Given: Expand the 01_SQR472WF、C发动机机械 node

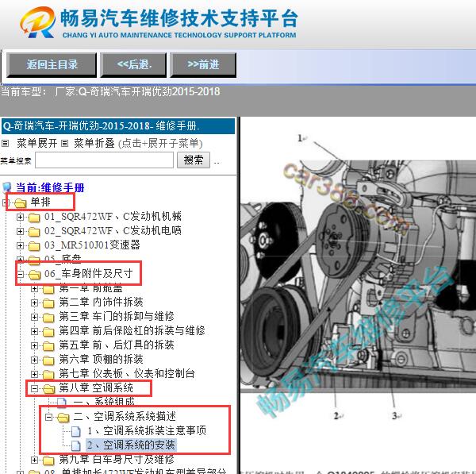Looking at the screenshot, I should tap(20, 217).
